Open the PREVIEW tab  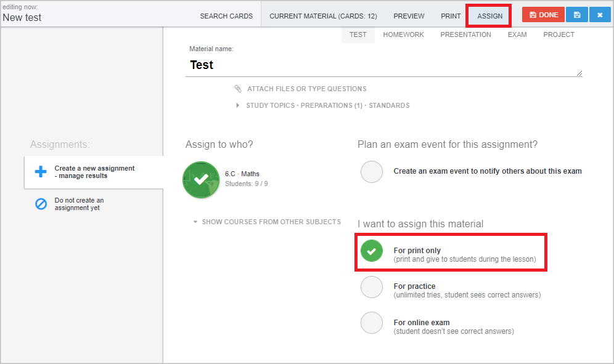click(x=409, y=16)
